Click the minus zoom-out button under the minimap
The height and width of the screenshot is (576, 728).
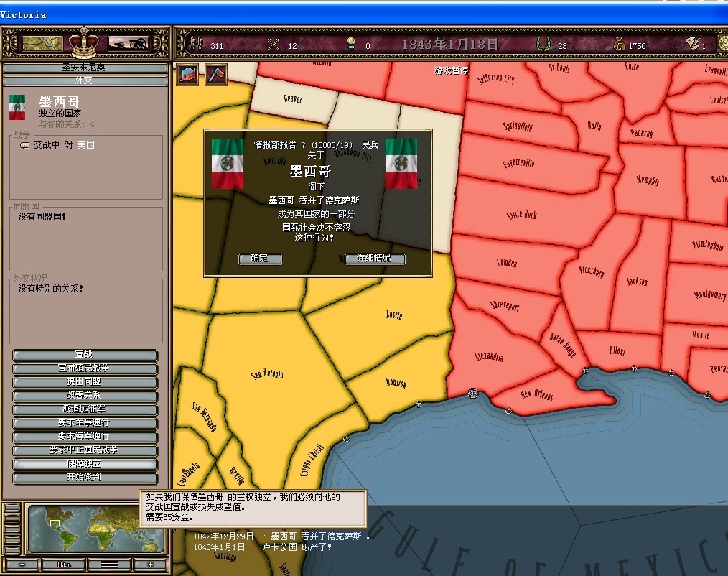[22, 565]
